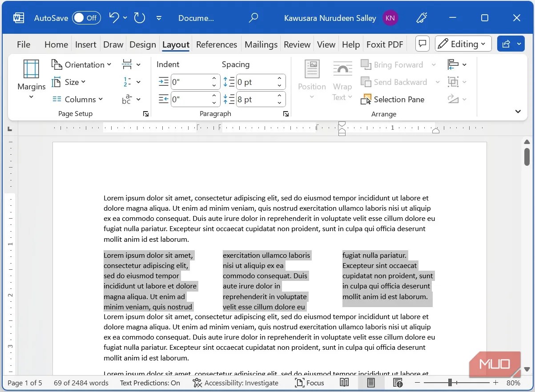Launch the Paragraph settings dialog
The width and height of the screenshot is (535, 392).
[x=286, y=114]
